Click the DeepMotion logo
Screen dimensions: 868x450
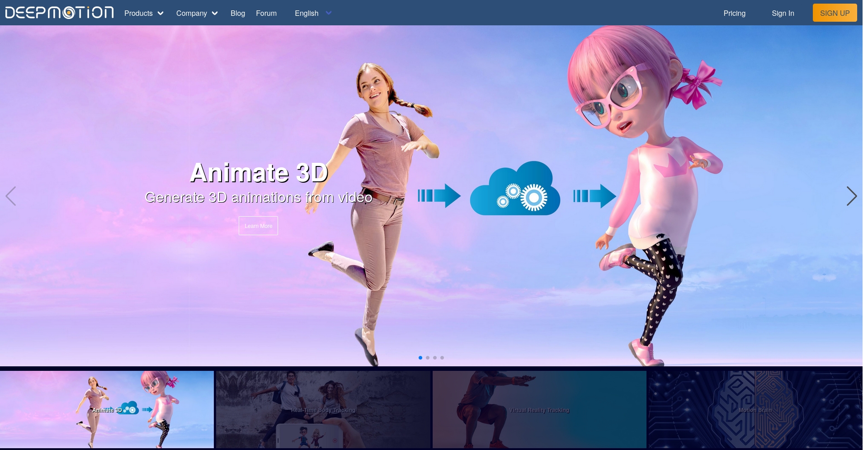click(x=59, y=13)
